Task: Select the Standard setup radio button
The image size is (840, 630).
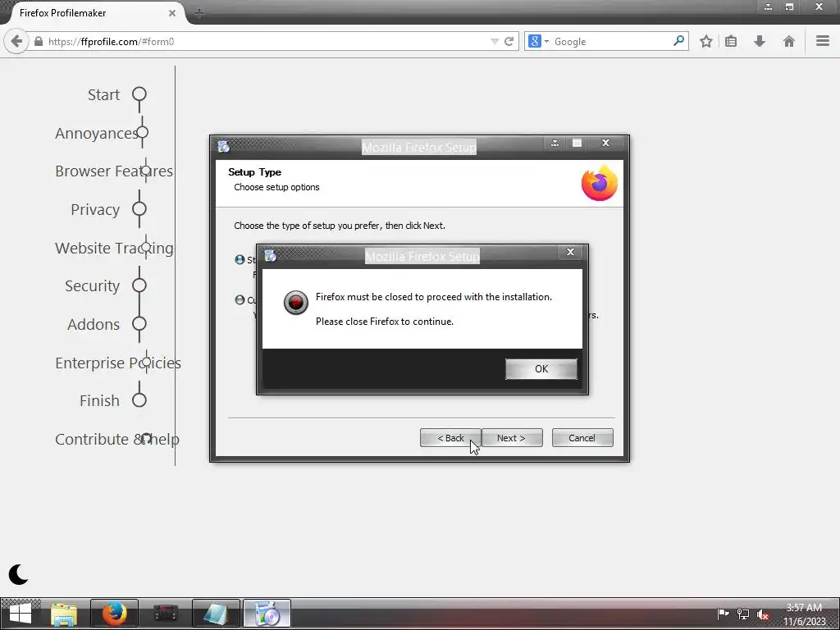Action: click(x=240, y=260)
